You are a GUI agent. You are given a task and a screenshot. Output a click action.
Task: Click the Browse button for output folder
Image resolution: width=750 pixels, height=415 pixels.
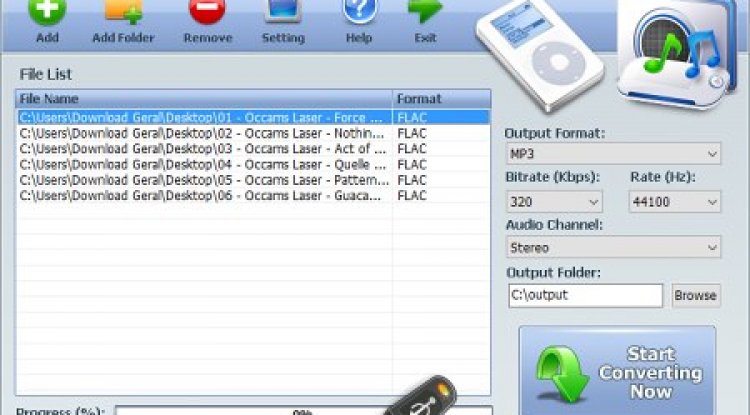tap(695, 295)
